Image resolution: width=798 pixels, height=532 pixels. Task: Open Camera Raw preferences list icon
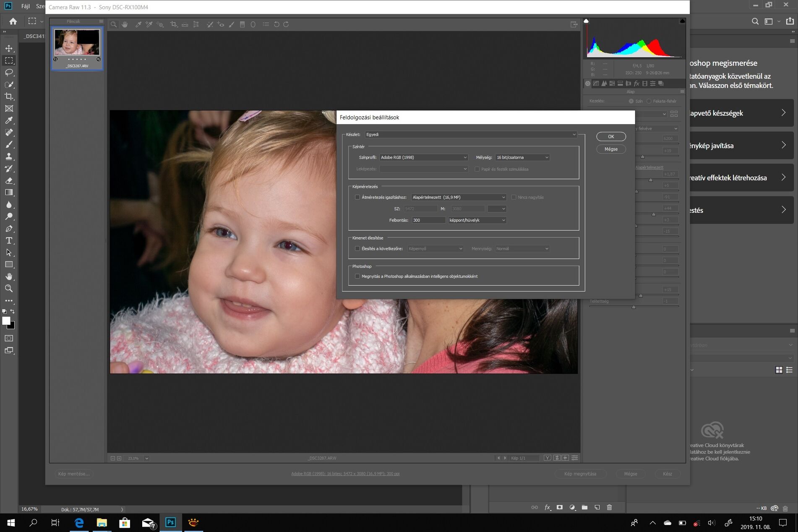(266, 24)
